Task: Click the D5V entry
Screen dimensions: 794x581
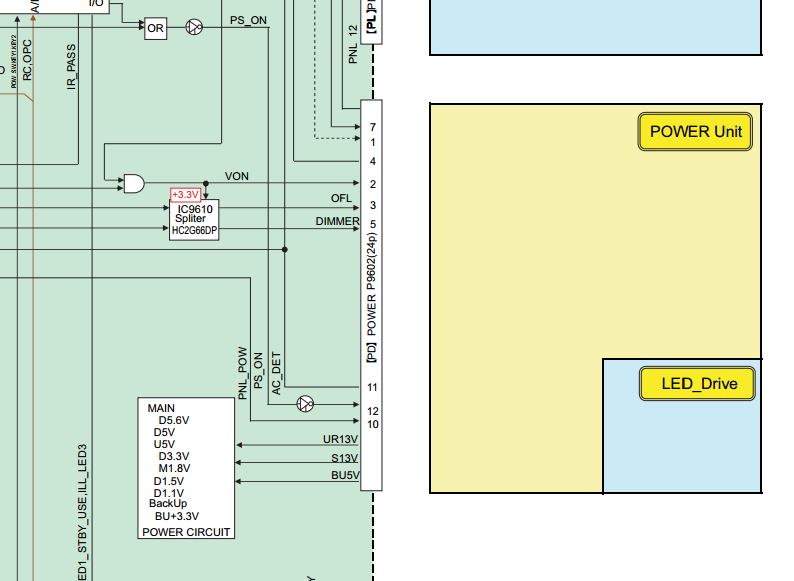Action: 165,433
